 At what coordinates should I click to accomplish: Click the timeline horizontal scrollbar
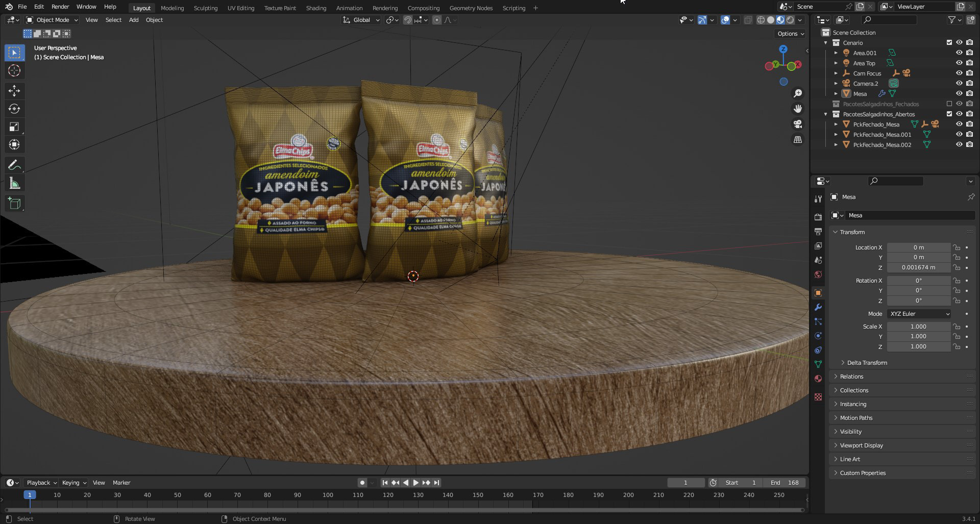[x=404, y=510]
